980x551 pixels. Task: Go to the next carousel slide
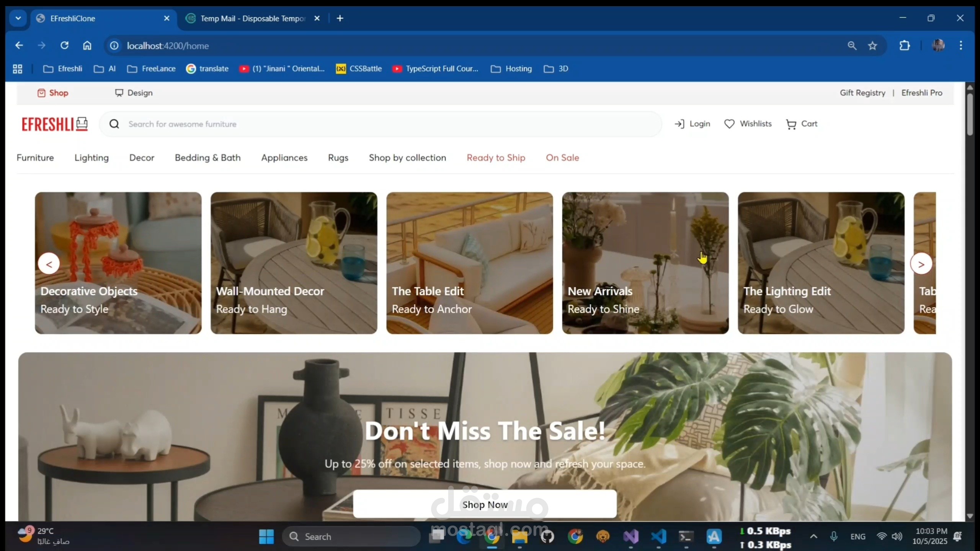(921, 264)
